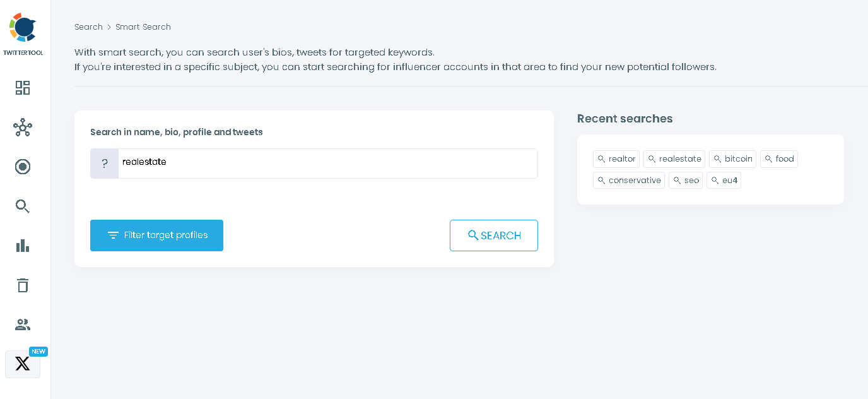Open the X feature marked NEW

tap(23, 364)
